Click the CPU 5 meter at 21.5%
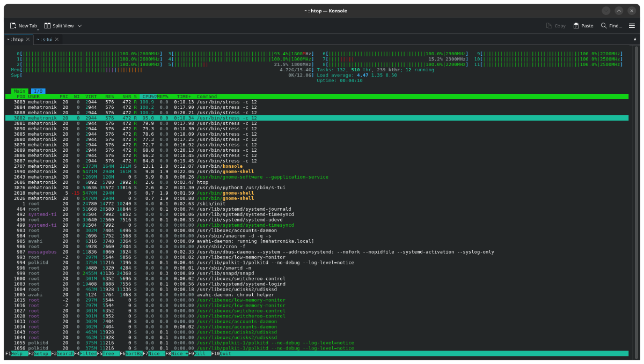Screen dimensions: 644x364 pyautogui.click(x=241, y=64)
